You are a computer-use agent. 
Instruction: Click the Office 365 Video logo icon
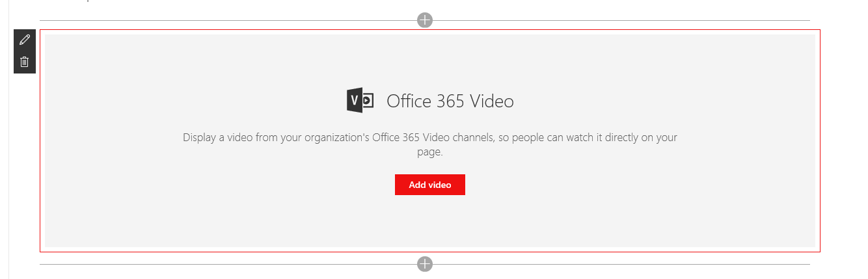(360, 100)
